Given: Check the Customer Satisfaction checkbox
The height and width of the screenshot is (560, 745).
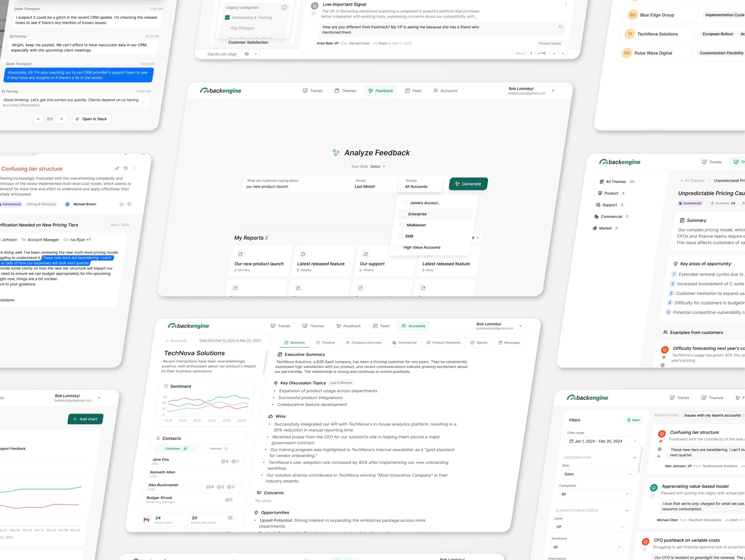Looking at the screenshot, I should point(224,42).
